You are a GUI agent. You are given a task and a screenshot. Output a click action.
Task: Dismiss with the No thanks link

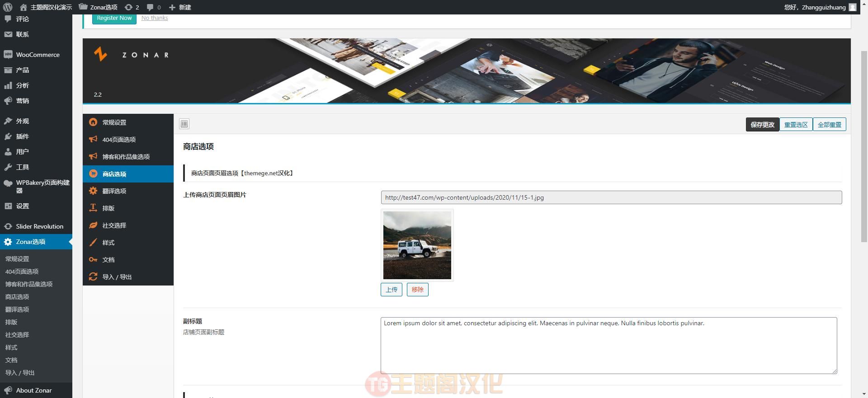pyautogui.click(x=155, y=18)
